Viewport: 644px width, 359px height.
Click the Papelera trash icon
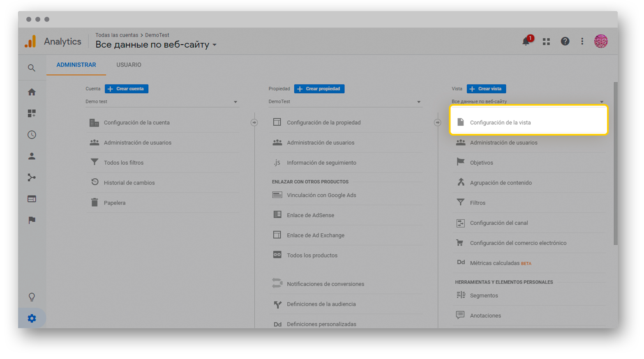pos(95,203)
